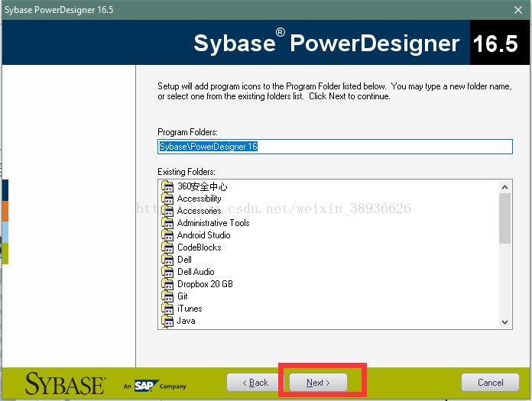Screen dimensions: 532x401
Task: Choose the iTunes entry text
Action: point(190,309)
